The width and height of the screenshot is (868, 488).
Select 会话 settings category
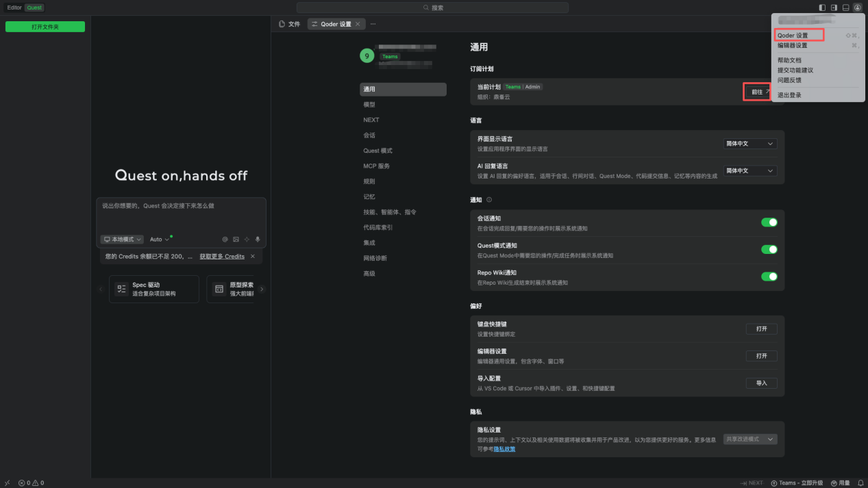(x=403, y=136)
